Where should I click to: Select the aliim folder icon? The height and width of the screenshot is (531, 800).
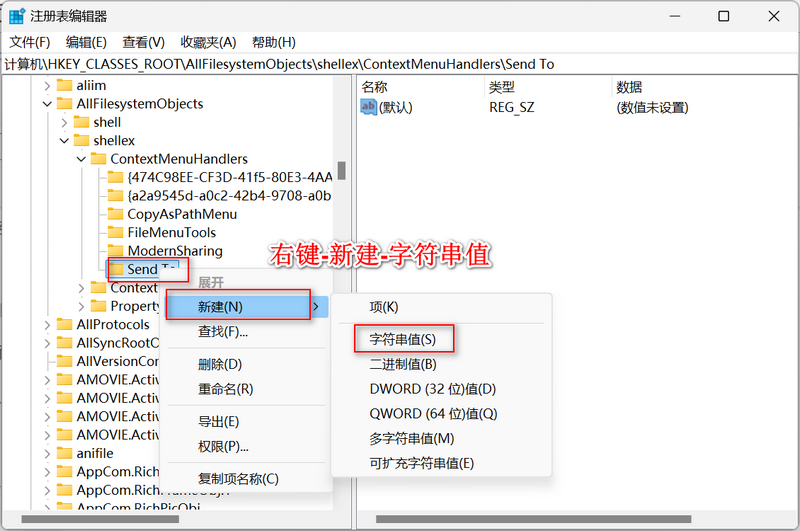pos(64,85)
